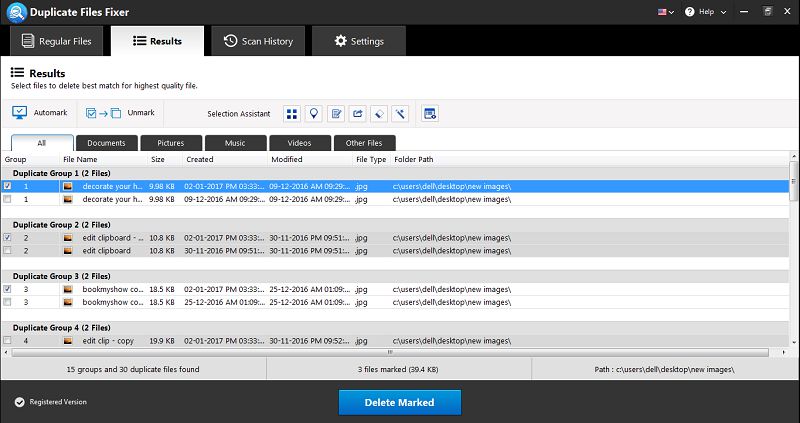Screen dimensions: 800x423
Task: Click the magic wand tools icon
Action: tap(402, 113)
